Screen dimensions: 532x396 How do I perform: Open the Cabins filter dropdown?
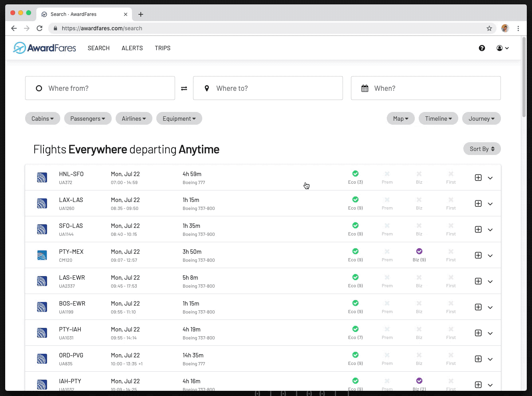click(x=43, y=118)
